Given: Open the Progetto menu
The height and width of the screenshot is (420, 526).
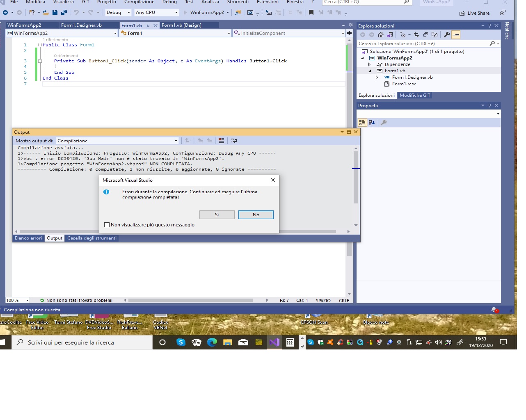Looking at the screenshot, I should [107, 2].
